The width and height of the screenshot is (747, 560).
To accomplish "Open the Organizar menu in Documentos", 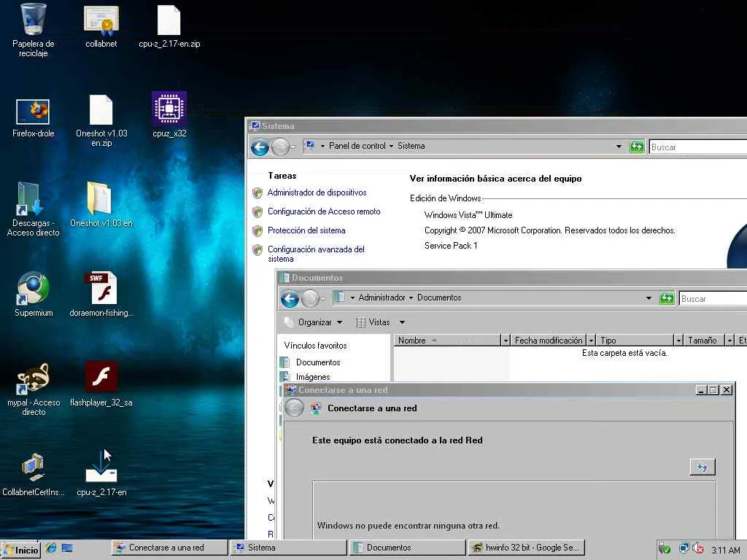I will tap(314, 322).
